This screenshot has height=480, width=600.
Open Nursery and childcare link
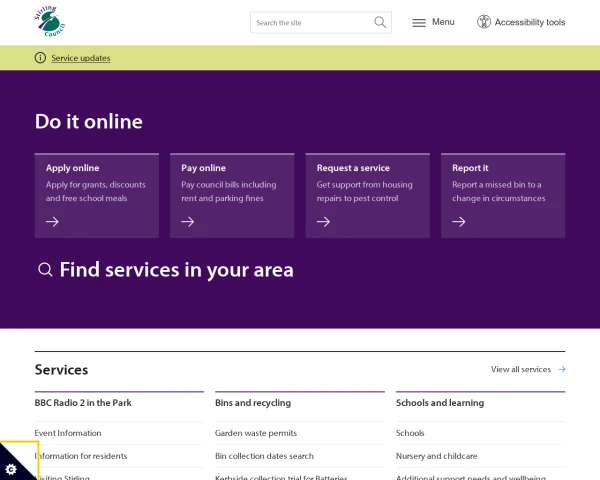point(437,456)
